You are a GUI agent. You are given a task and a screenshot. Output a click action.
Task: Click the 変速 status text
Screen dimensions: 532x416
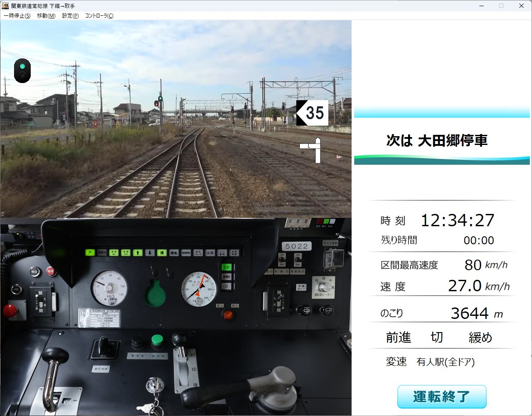(x=396, y=362)
